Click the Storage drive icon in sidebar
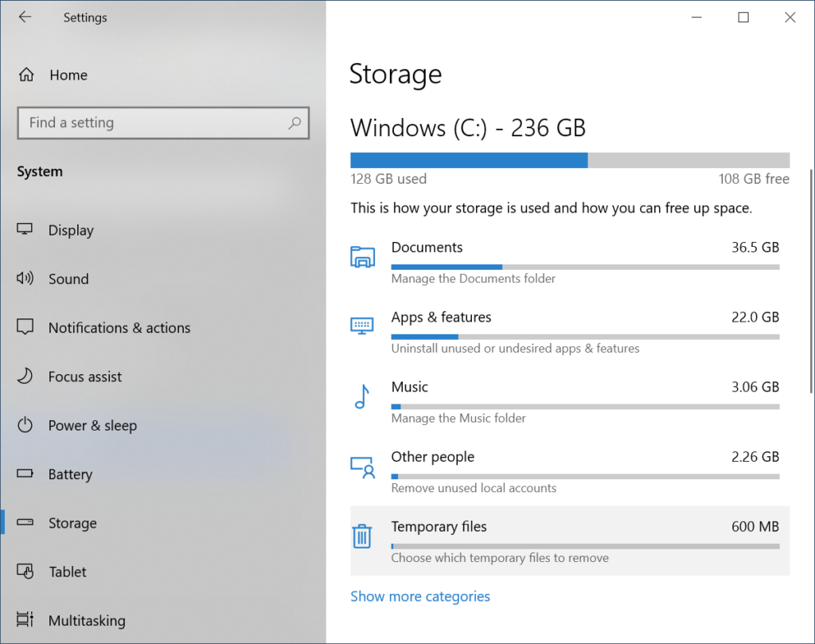The height and width of the screenshot is (644, 815). 25,522
